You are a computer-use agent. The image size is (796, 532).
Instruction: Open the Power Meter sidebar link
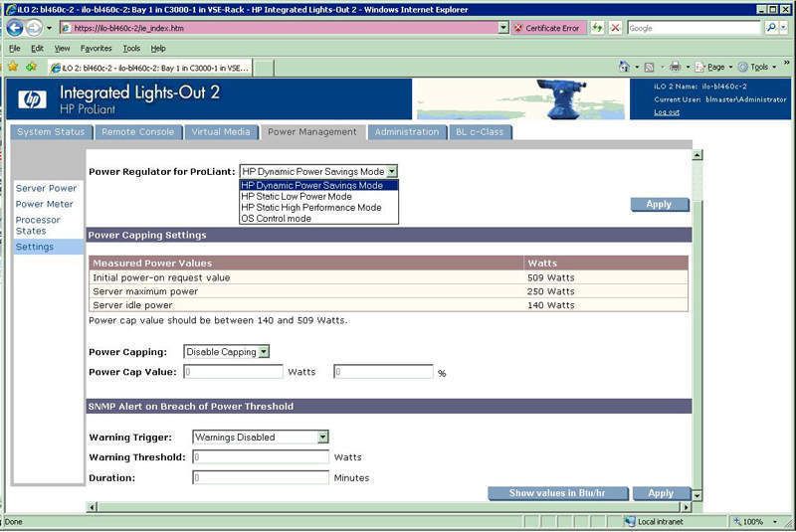pos(44,204)
